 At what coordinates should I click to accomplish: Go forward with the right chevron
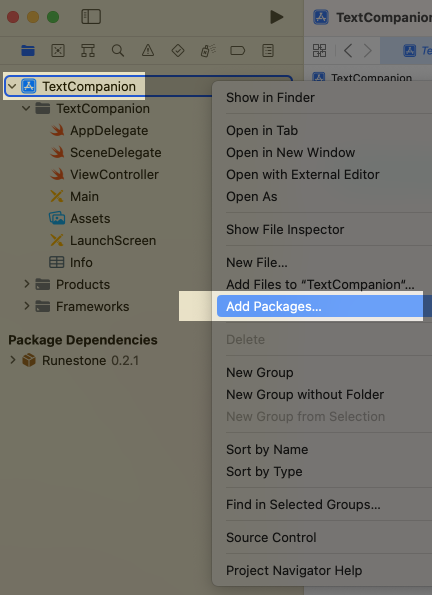(367, 50)
